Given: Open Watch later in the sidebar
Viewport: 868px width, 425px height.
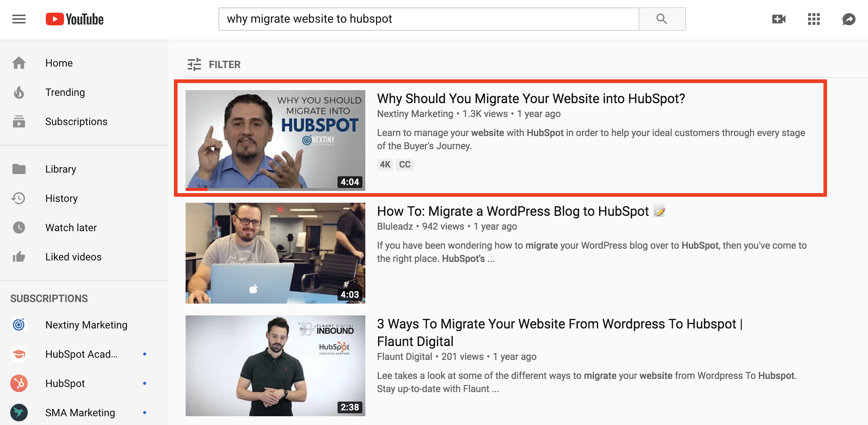Looking at the screenshot, I should click(84, 227).
